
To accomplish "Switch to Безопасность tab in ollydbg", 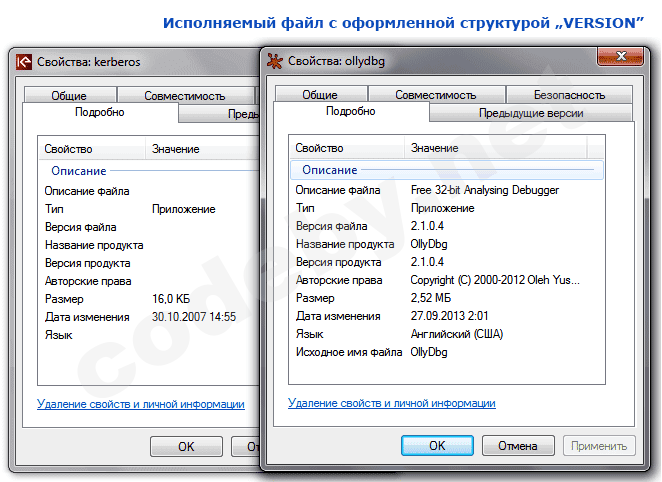I will (x=569, y=95).
